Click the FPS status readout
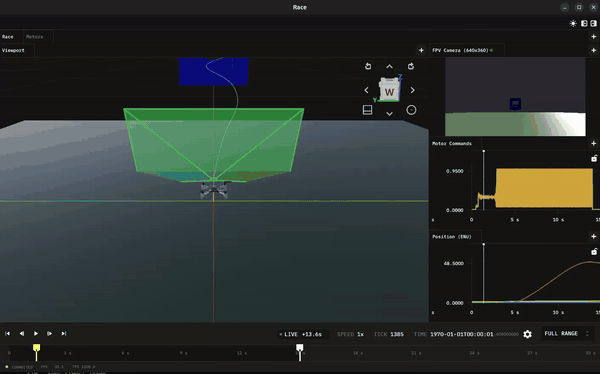Image resolution: width=600 pixels, height=374 pixels. (x=52, y=367)
